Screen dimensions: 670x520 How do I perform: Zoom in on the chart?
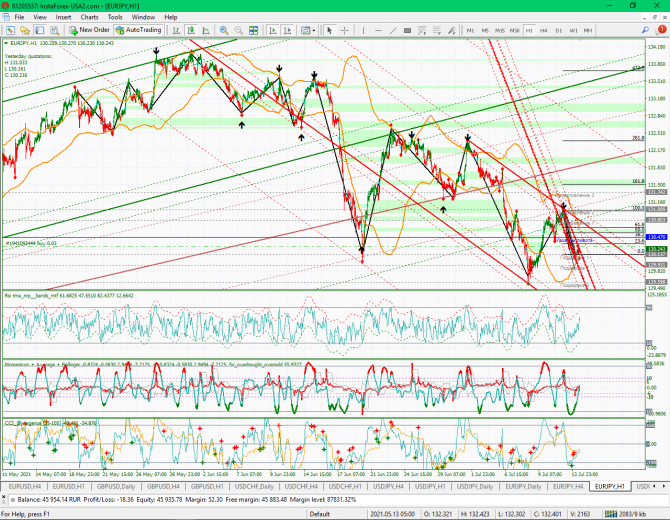point(223,30)
